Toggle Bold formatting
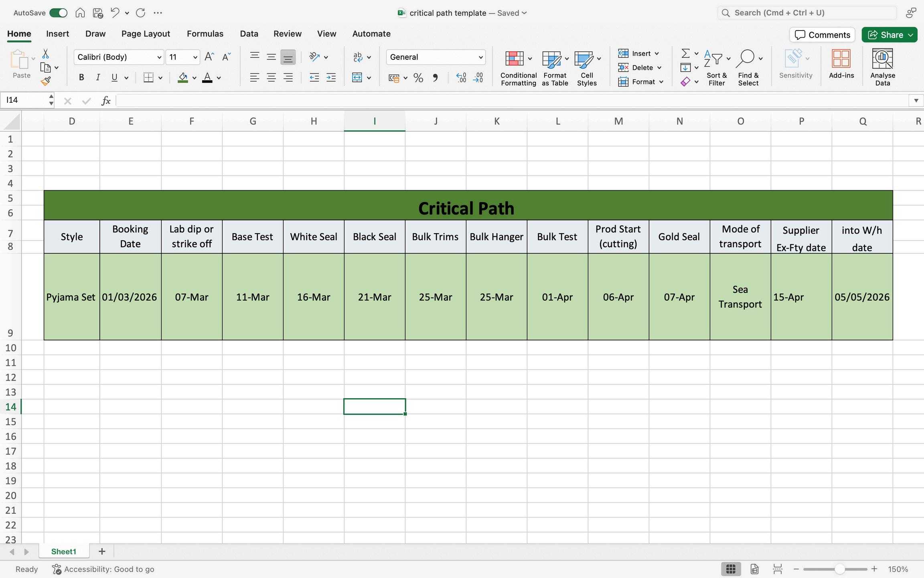Screen dimensions: 924x578 click(x=81, y=78)
